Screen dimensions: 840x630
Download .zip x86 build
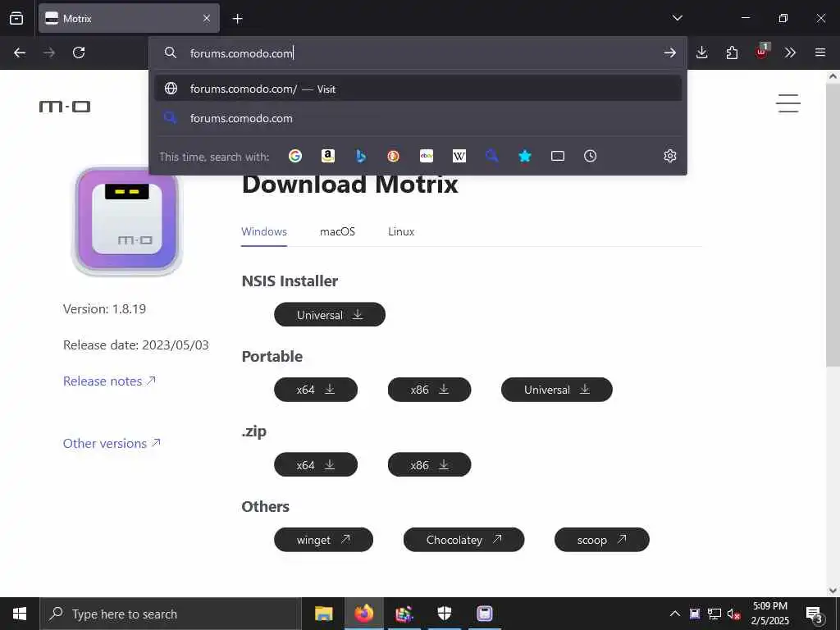point(429,464)
